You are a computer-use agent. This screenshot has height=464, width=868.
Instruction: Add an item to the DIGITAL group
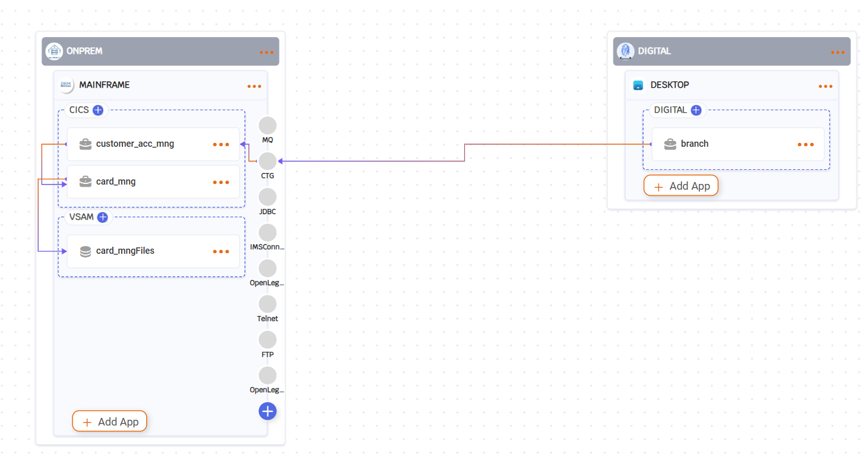(x=696, y=110)
